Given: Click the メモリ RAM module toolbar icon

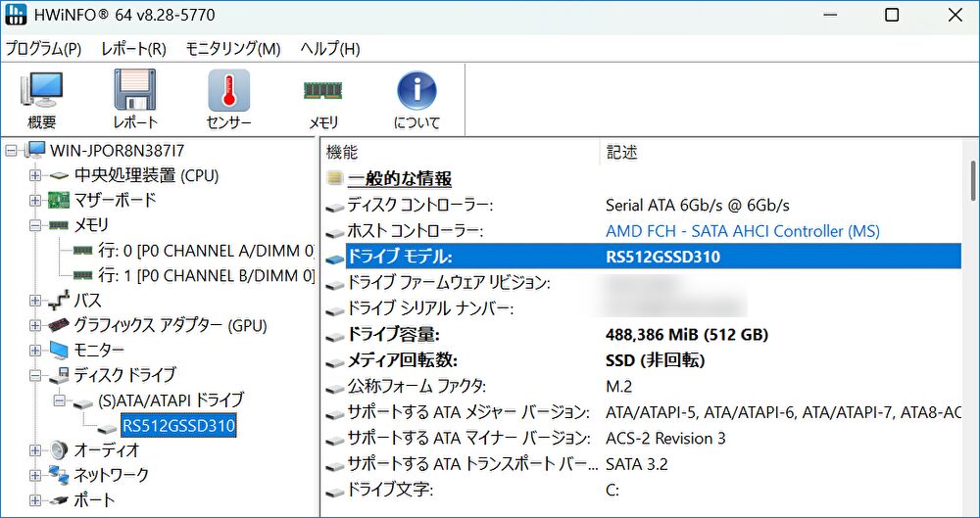Looking at the screenshot, I should [x=322, y=90].
